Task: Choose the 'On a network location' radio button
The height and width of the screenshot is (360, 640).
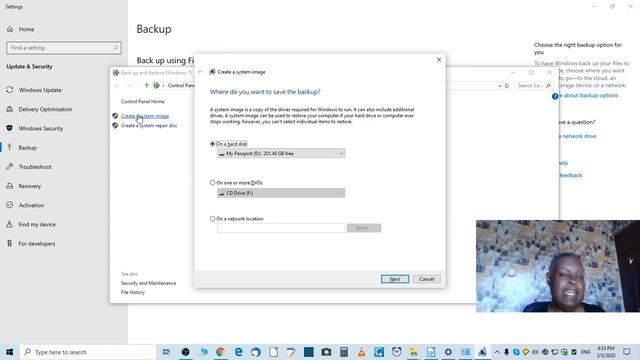Action: (x=212, y=219)
